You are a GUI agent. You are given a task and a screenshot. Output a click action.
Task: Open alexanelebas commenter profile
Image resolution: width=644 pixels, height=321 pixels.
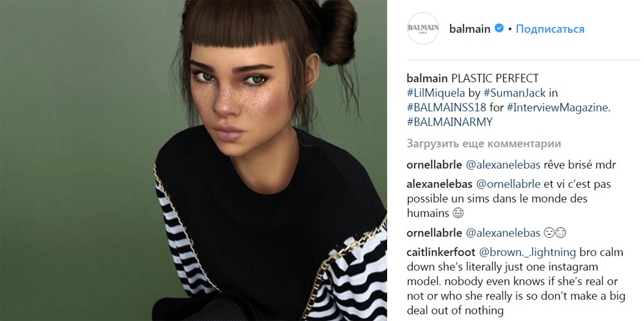click(439, 185)
